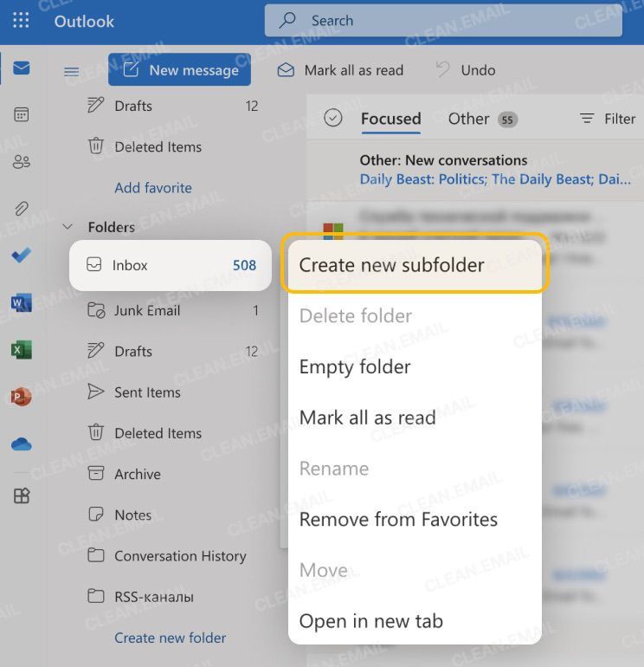Click Other: New conversations heading
This screenshot has height=667, width=644.
pos(443,160)
